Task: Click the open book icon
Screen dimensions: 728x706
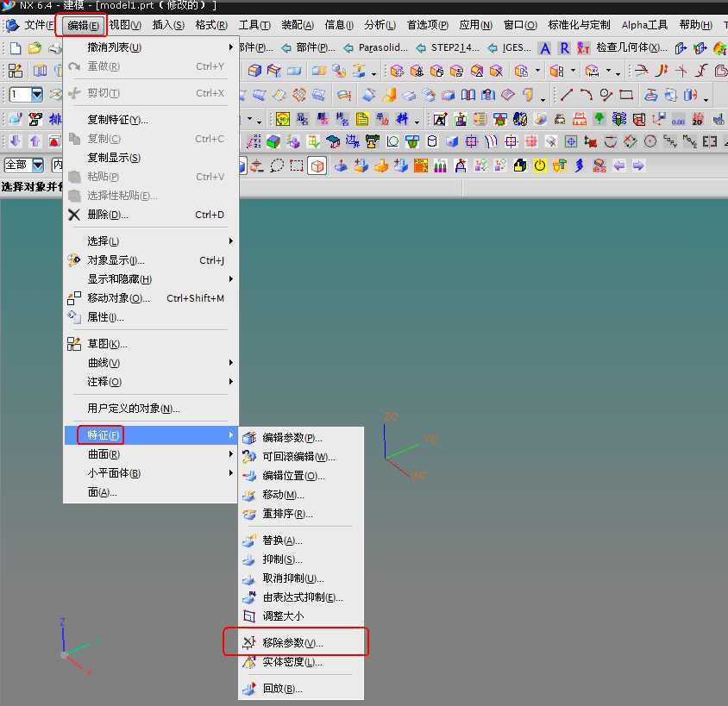Action: 468,95
